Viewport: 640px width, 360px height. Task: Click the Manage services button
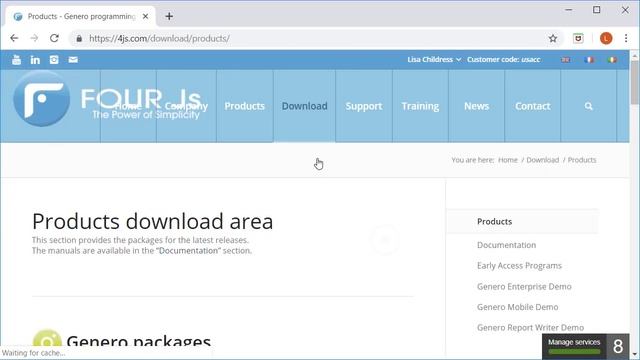tap(574, 347)
